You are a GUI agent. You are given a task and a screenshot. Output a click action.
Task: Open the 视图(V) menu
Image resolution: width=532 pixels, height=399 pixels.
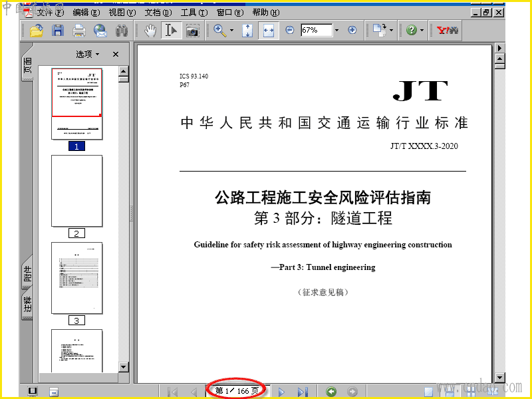[x=122, y=13]
